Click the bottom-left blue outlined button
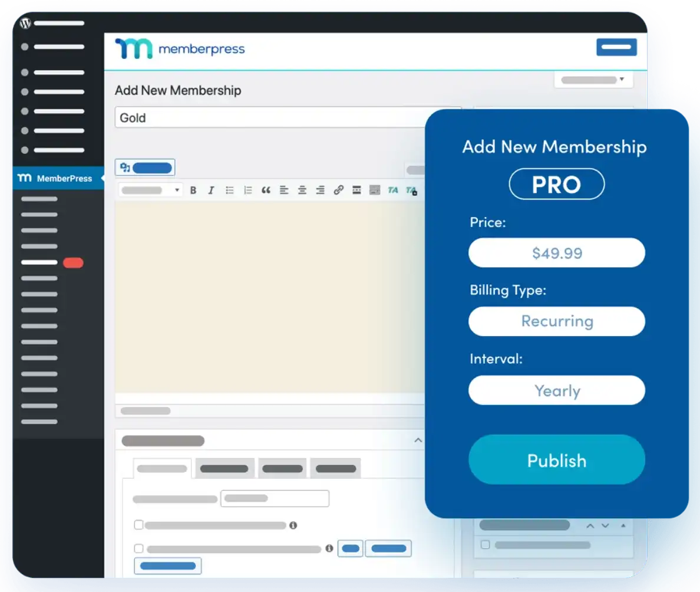The width and height of the screenshot is (700, 592). pyautogui.click(x=168, y=565)
